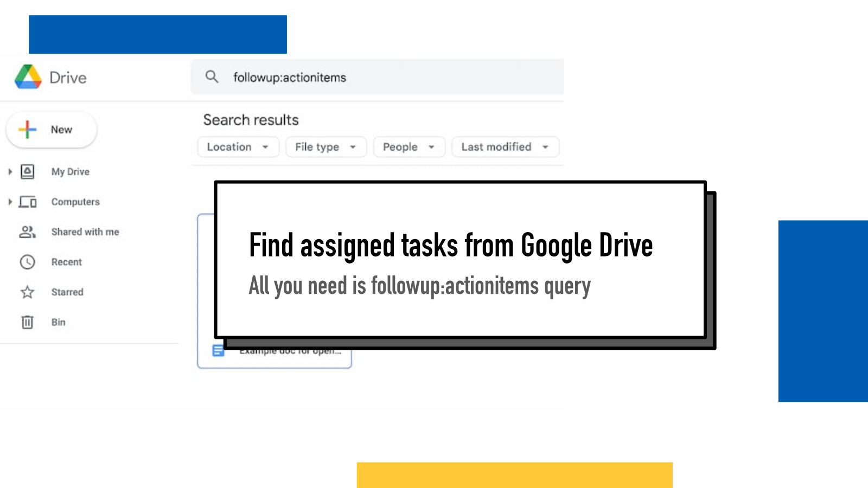This screenshot has height=488, width=868.
Task: Click the Recent clock icon
Action: [x=27, y=262]
